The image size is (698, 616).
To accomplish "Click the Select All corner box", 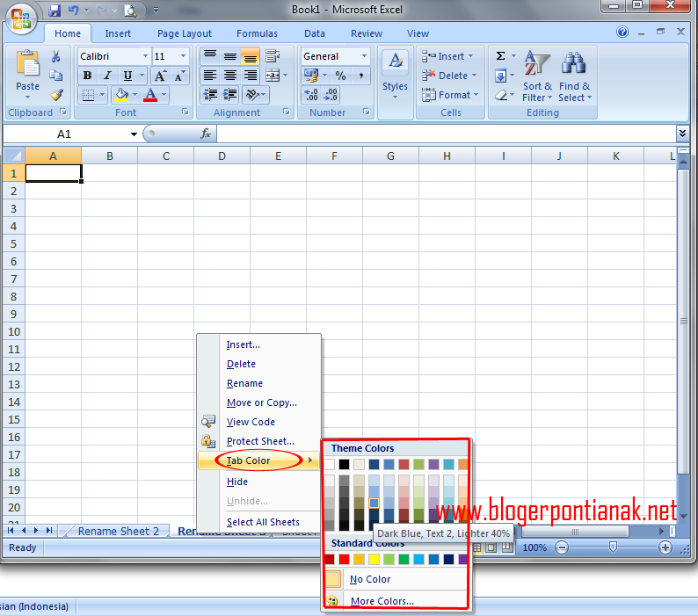I will coord(14,156).
